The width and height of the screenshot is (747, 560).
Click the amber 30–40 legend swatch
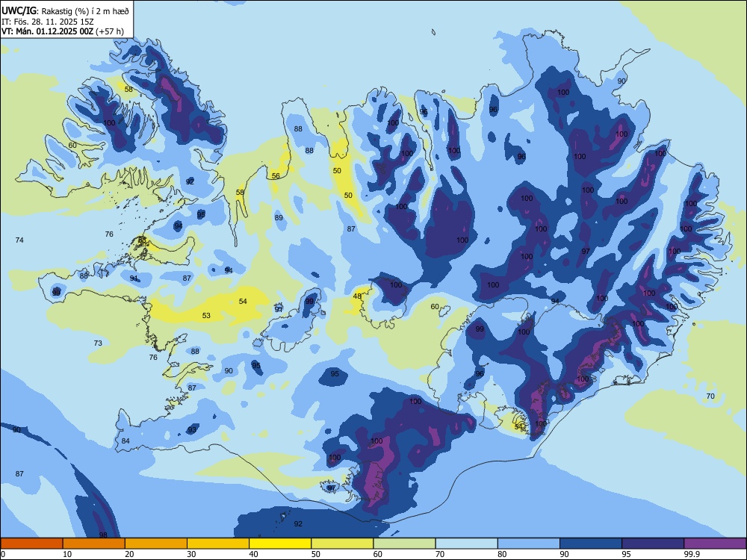pos(218,544)
